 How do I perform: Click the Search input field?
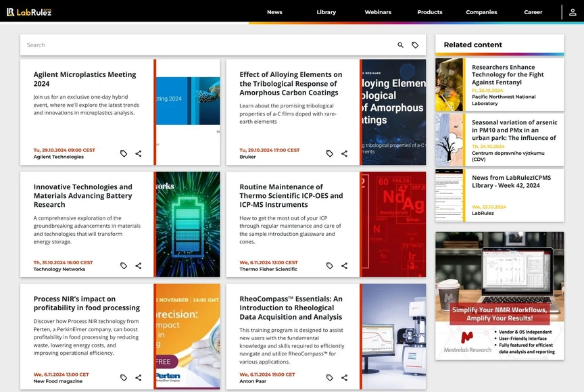pyautogui.click(x=209, y=45)
